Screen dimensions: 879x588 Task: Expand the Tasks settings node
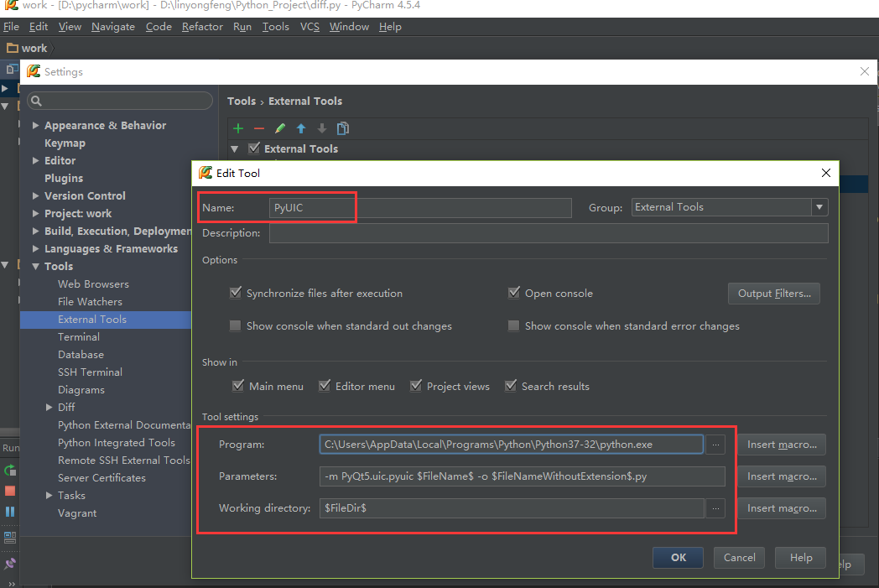(x=49, y=496)
